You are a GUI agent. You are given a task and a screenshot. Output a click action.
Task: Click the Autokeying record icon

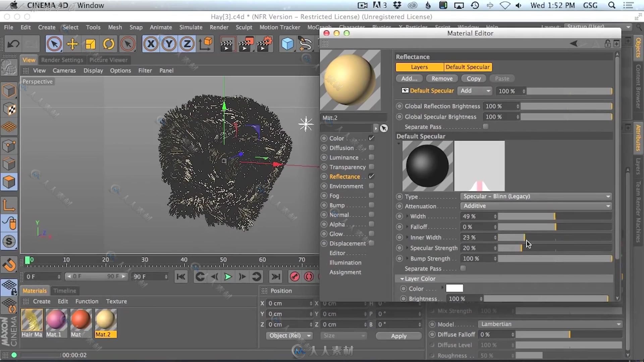point(309,277)
